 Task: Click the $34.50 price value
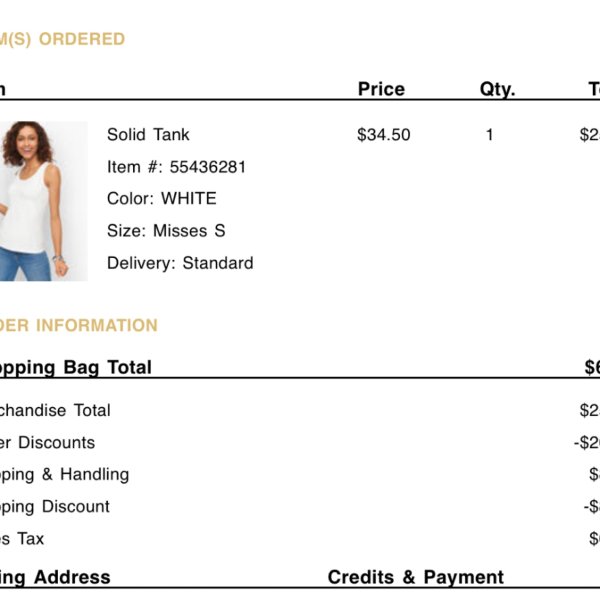tap(383, 135)
